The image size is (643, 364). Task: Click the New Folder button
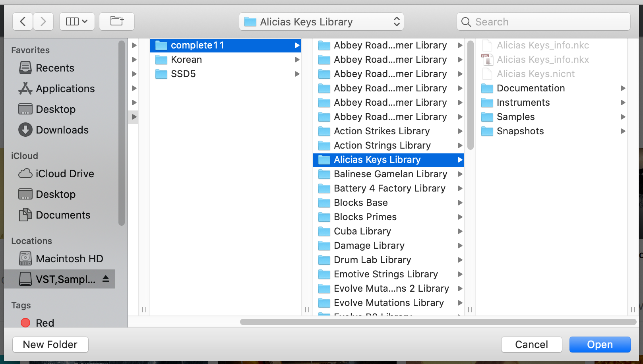[50, 345]
